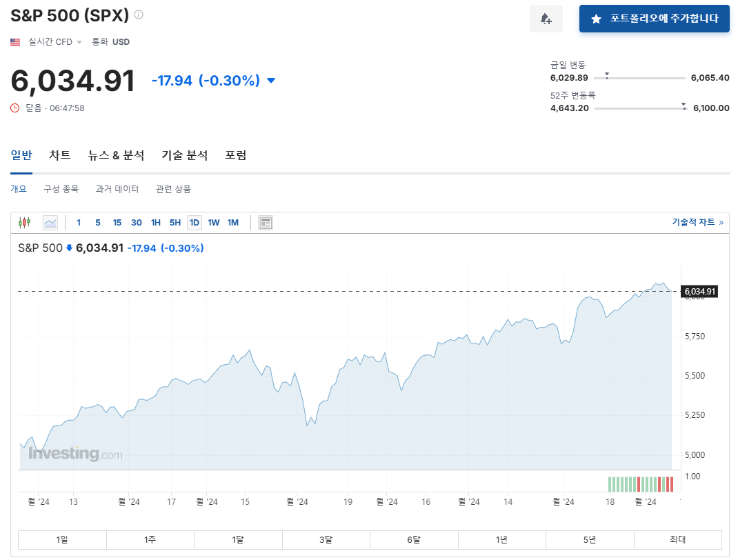This screenshot has width=738, height=560.
Task: Set chart interval to 1 minute
Action: [x=79, y=223]
